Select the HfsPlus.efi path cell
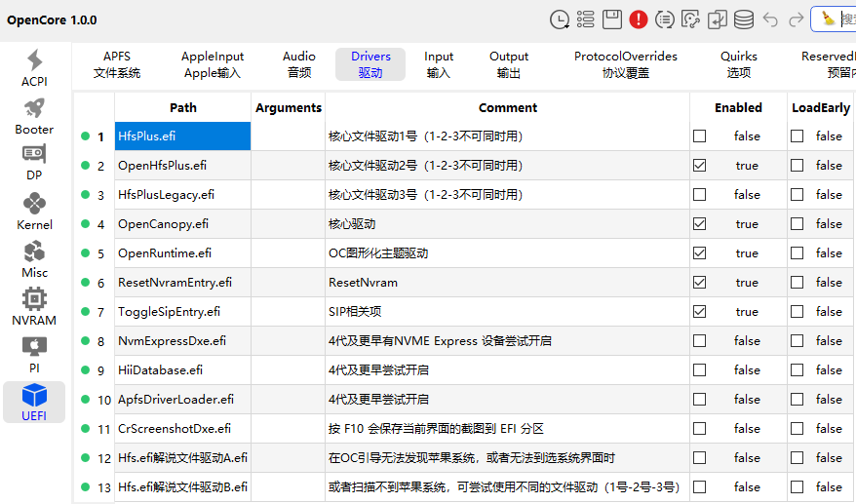Screen dimensions: 856x504 pos(183,136)
